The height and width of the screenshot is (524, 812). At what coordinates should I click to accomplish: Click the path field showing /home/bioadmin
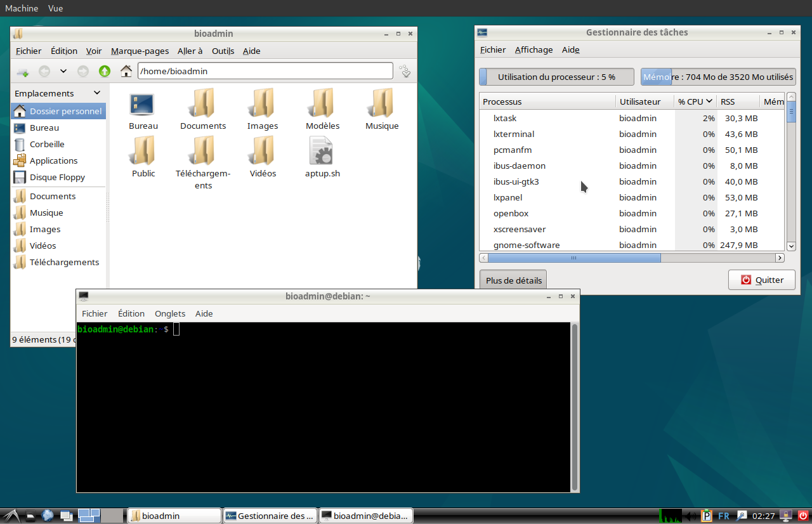pyautogui.click(x=265, y=71)
